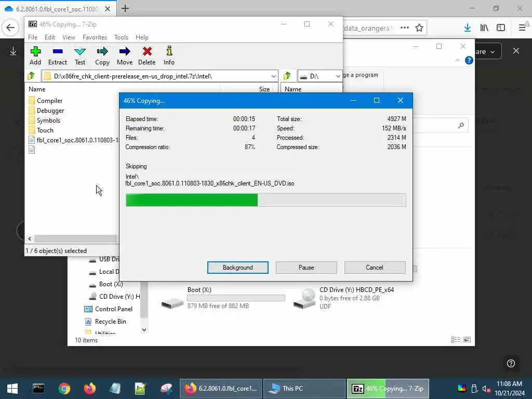Click the Test toolbar icon
532x399 pixels.
[80, 56]
